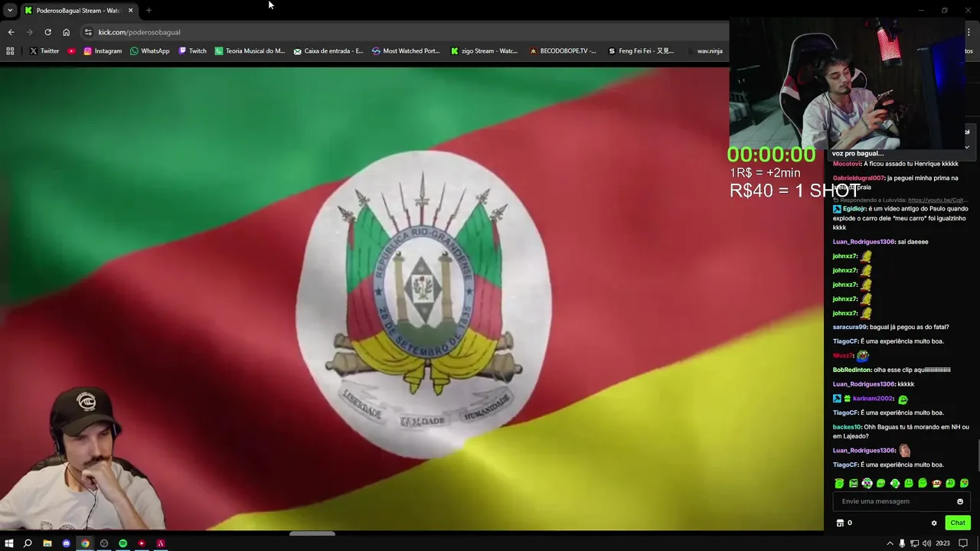Click Luan_Rodrigues1306 'sai daeeee' message username
This screenshot has height=551, width=980.
click(x=864, y=242)
